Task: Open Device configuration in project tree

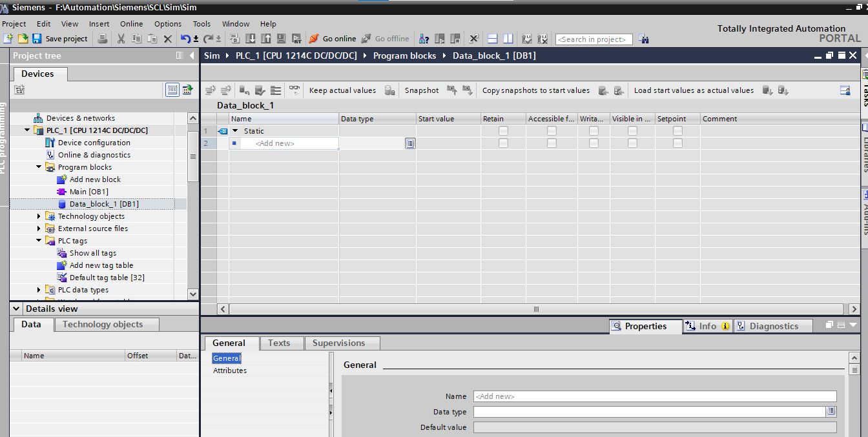Action: tap(94, 143)
